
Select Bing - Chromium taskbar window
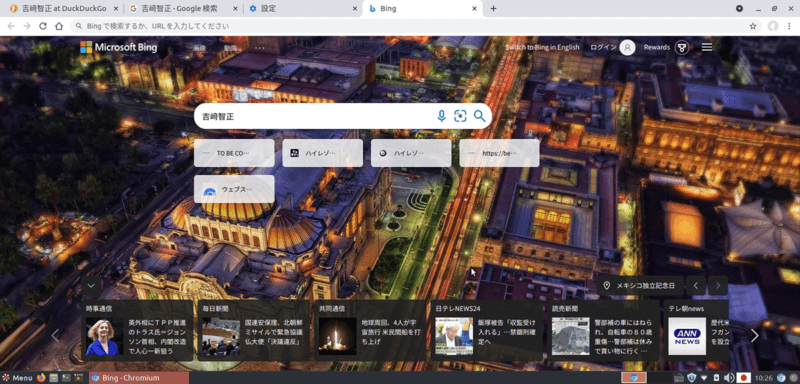point(139,378)
